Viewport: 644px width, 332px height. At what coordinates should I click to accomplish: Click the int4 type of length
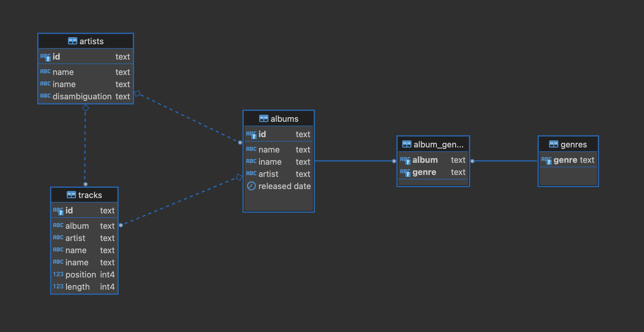(x=107, y=287)
